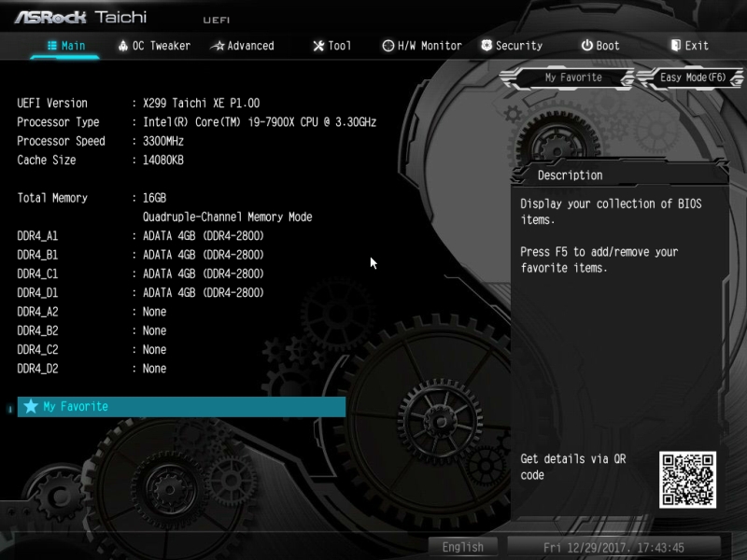Viewport: 747px width, 560px height.
Task: Select the Exit tab
Action: (689, 46)
